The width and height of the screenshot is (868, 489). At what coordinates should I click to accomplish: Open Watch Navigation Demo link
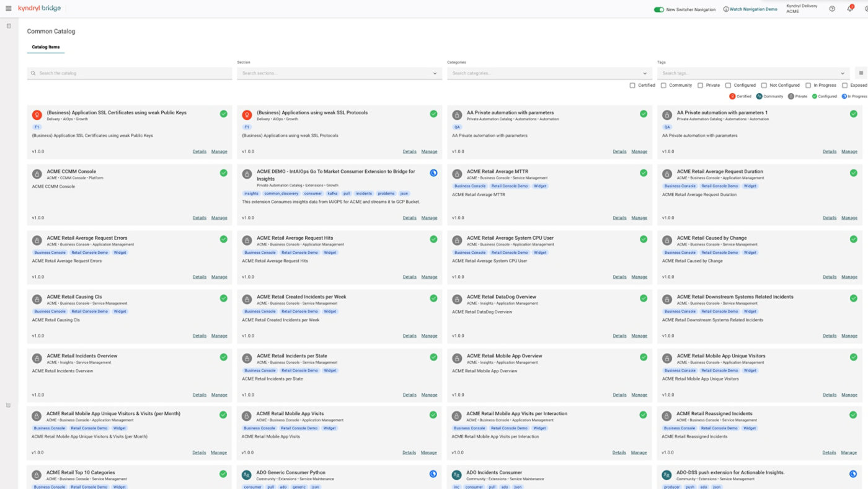click(x=750, y=9)
